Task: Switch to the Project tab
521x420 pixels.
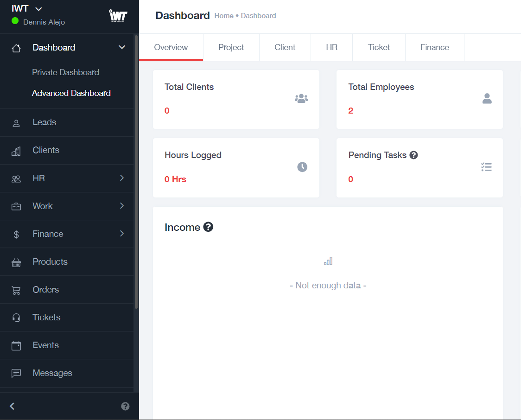Action: click(x=231, y=47)
